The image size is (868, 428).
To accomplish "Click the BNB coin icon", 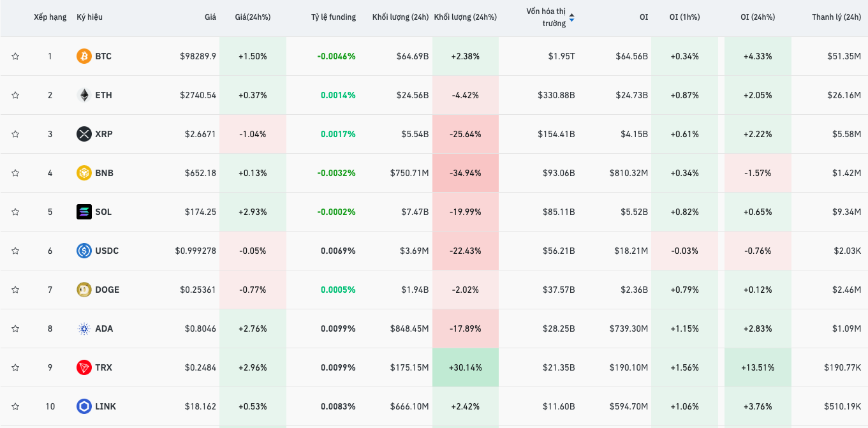I will [x=84, y=173].
